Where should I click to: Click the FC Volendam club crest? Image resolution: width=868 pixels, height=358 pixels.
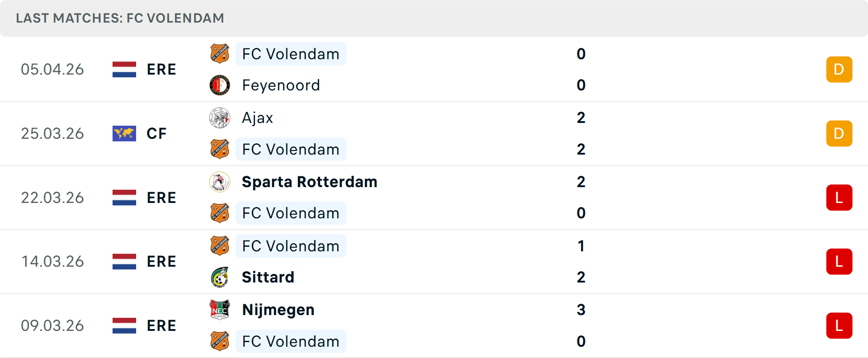pyautogui.click(x=220, y=54)
